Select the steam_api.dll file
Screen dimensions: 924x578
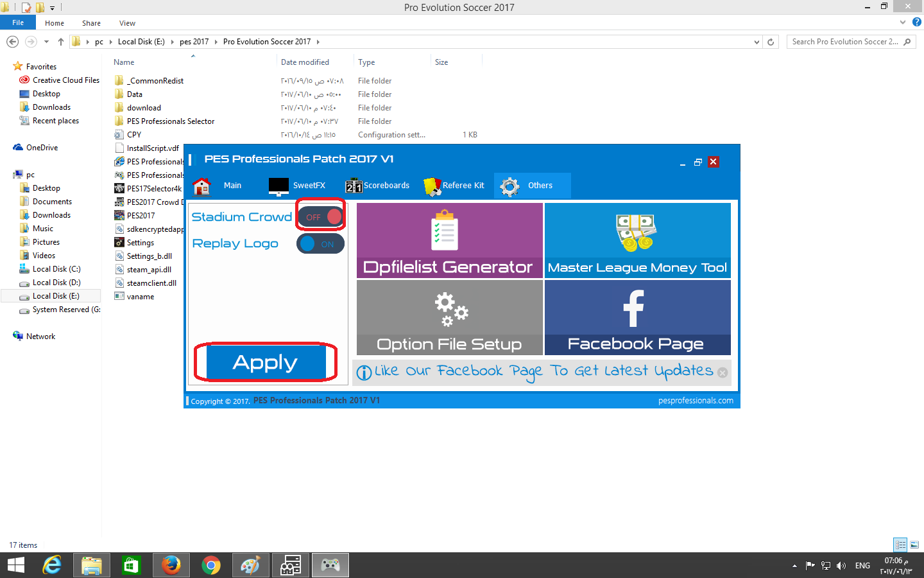pos(149,270)
